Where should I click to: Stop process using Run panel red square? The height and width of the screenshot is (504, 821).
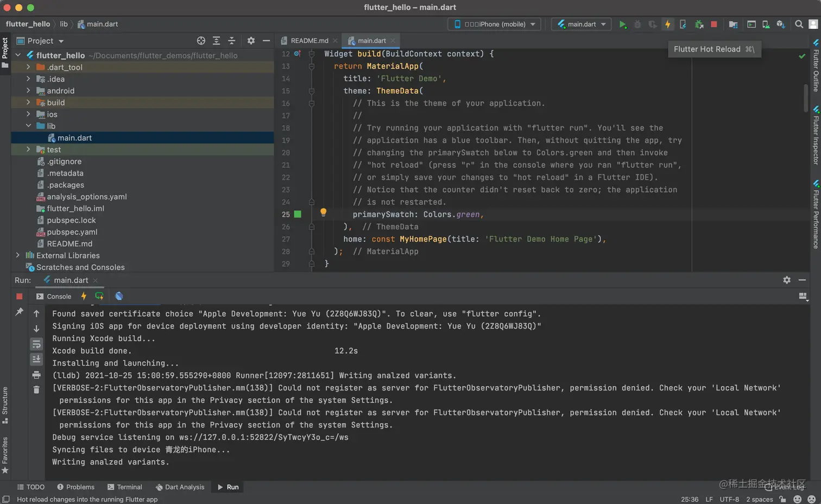(20, 297)
